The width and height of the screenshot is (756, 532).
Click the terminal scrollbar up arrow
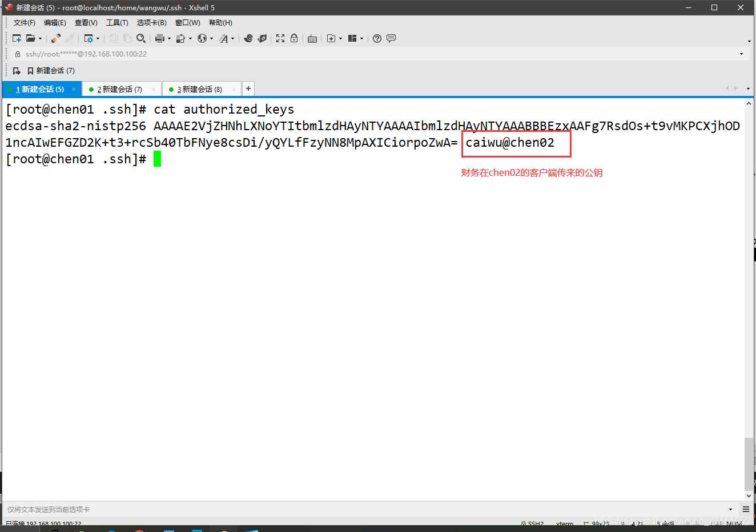749,104
